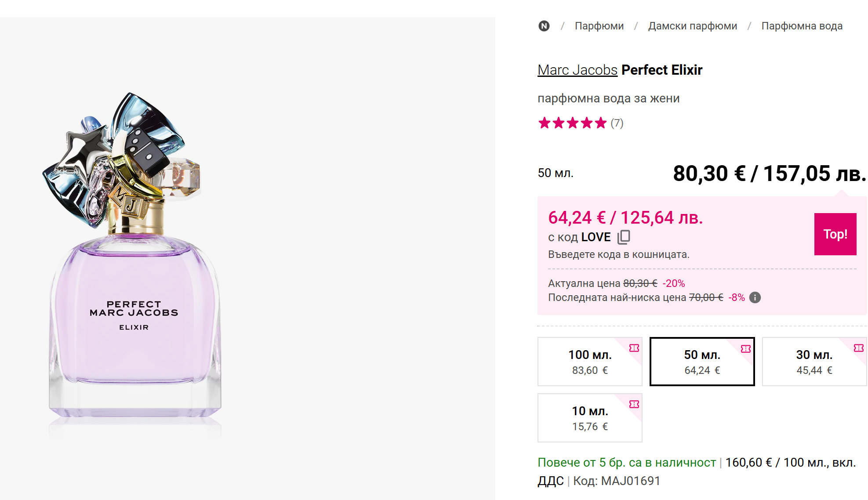This screenshot has width=868, height=500.
Task: Select the 30 мл. size option
Action: click(814, 362)
